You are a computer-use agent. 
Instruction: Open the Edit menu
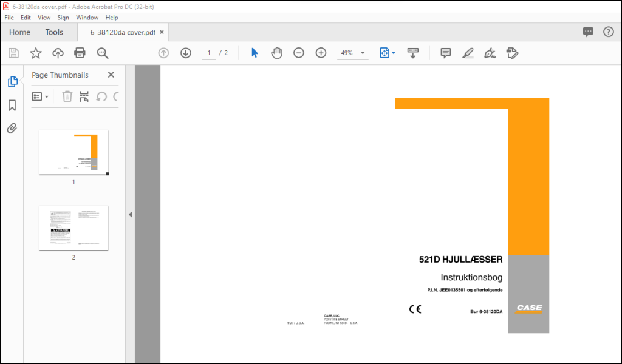tap(26, 18)
